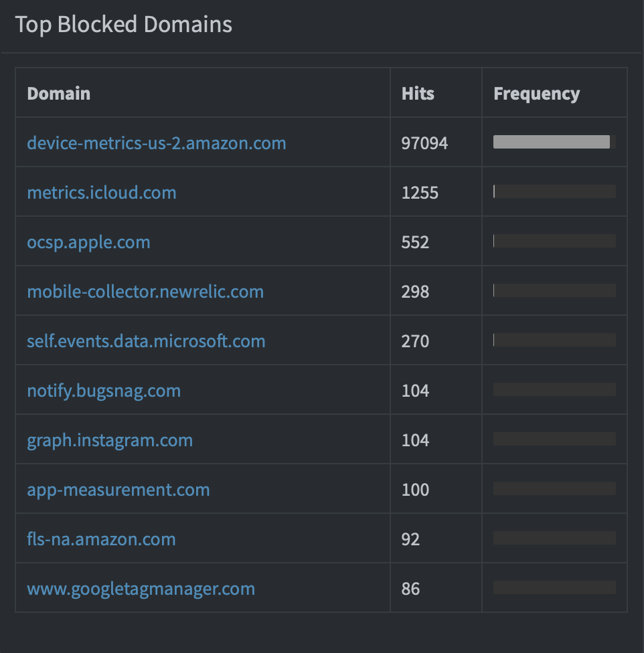644x653 pixels.
Task: Click www.googletagmanager.com link
Action: click(x=141, y=589)
